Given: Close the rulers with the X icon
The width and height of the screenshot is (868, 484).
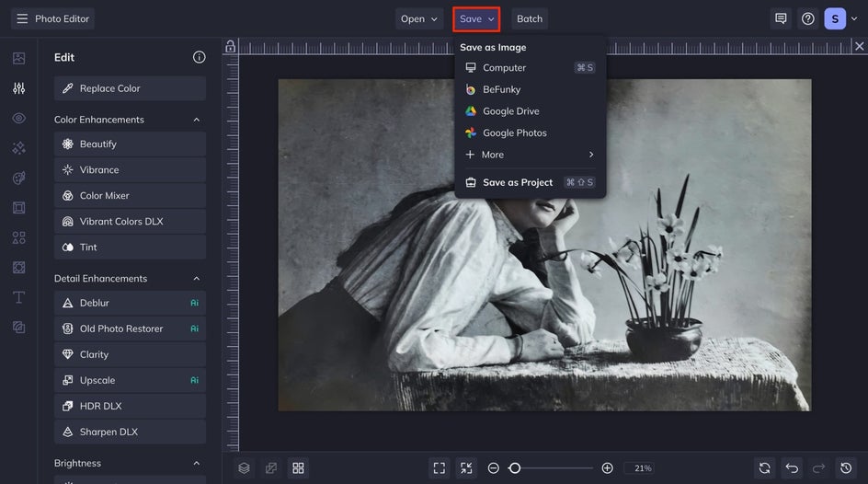Looking at the screenshot, I should (x=859, y=47).
